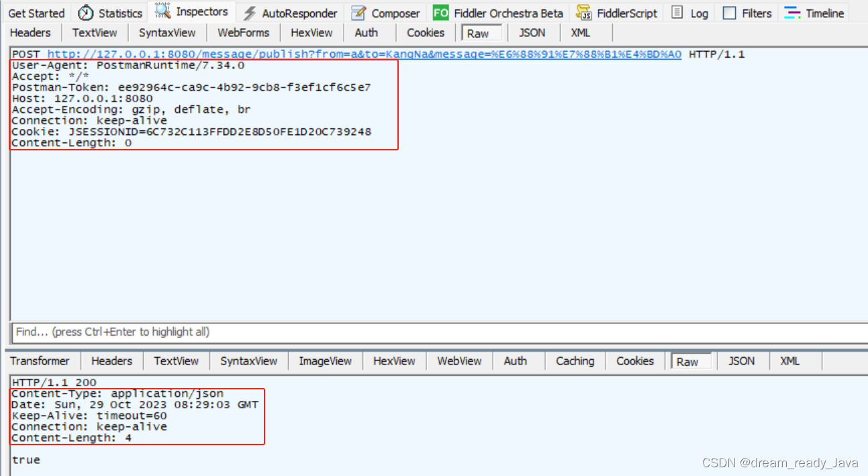The image size is (868, 476).
Task: Select the Caching response tab
Action: click(575, 361)
